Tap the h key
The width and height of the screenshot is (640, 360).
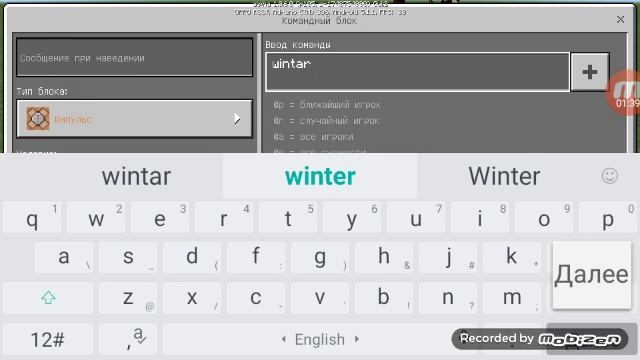tap(384, 257)
